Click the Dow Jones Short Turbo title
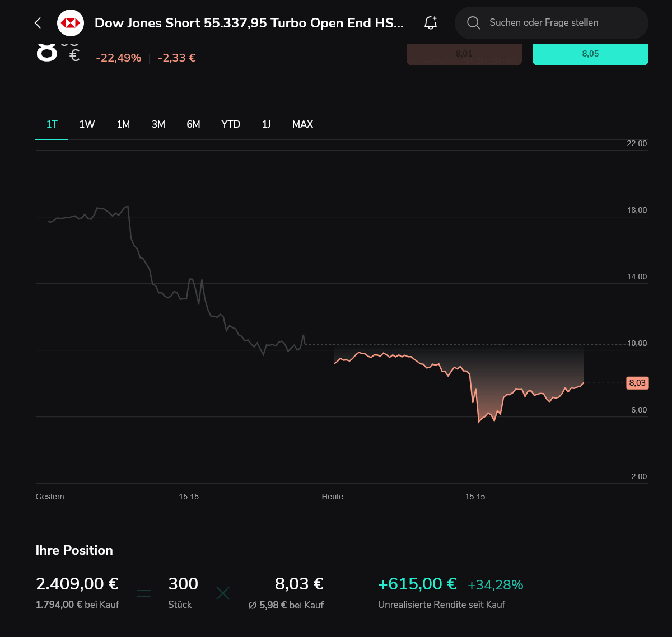 pyautogui.click(x=249, y=23)
